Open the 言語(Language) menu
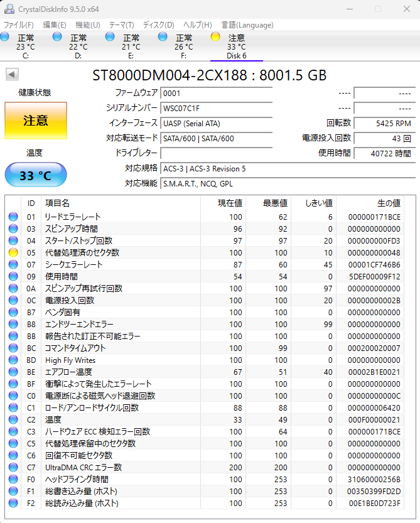420x523 pixels. [x=246, y=25]
